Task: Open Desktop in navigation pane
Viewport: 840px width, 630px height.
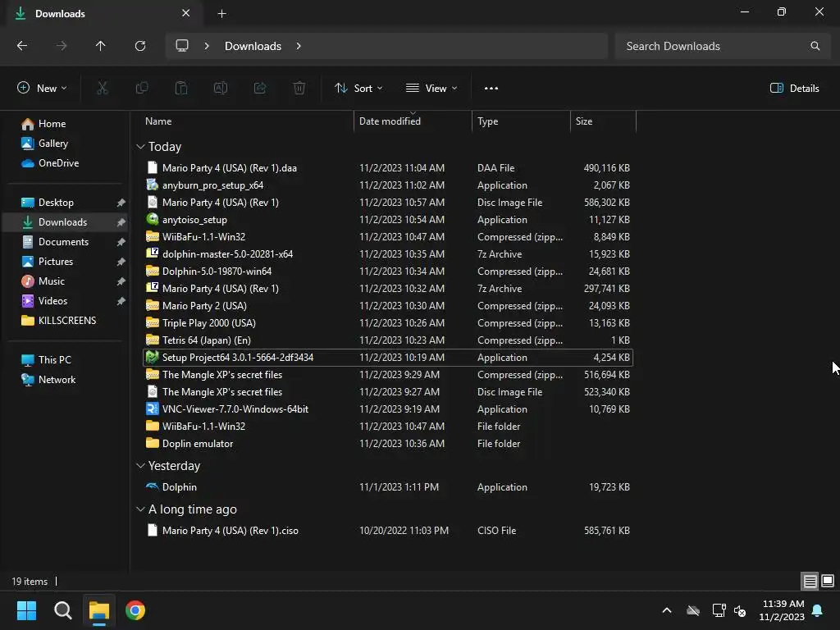Action: point(56,203)
